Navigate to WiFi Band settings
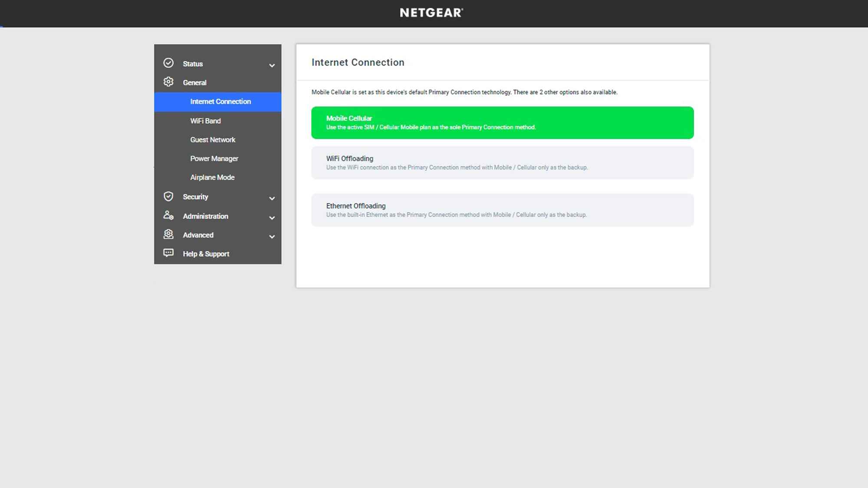 point(205,121)
